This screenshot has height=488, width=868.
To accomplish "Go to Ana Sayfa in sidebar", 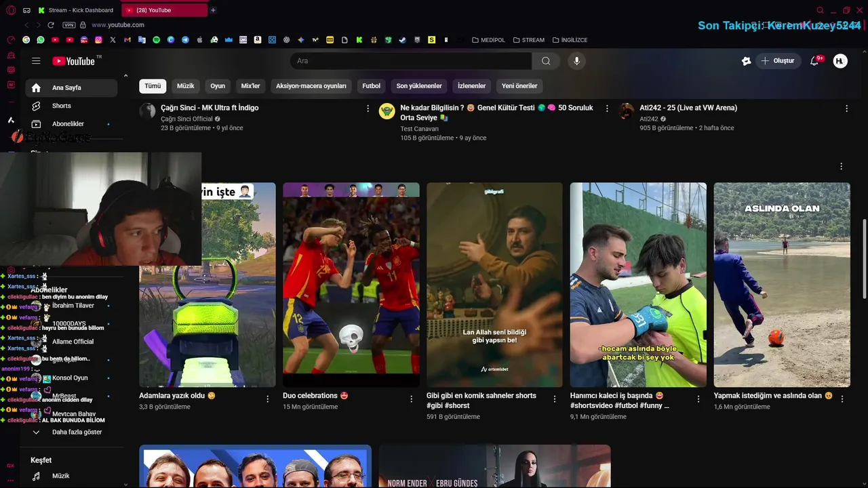I will [71, 87].
